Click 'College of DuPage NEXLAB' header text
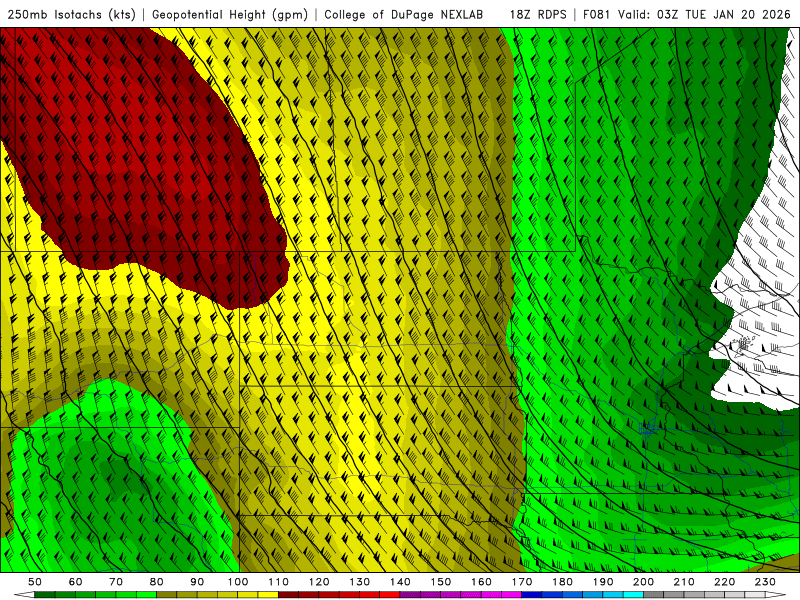Viewport: 800px width, 600px height. click(x=404, y=14)
